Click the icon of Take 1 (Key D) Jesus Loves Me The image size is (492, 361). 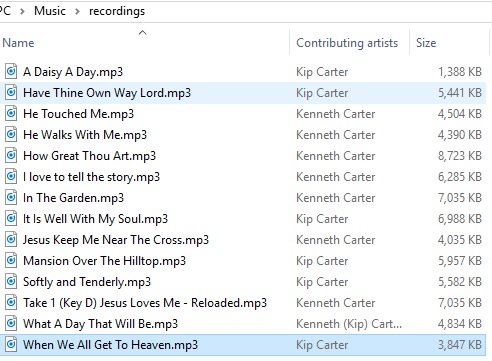pyautogui.click(x=11, y=302)
